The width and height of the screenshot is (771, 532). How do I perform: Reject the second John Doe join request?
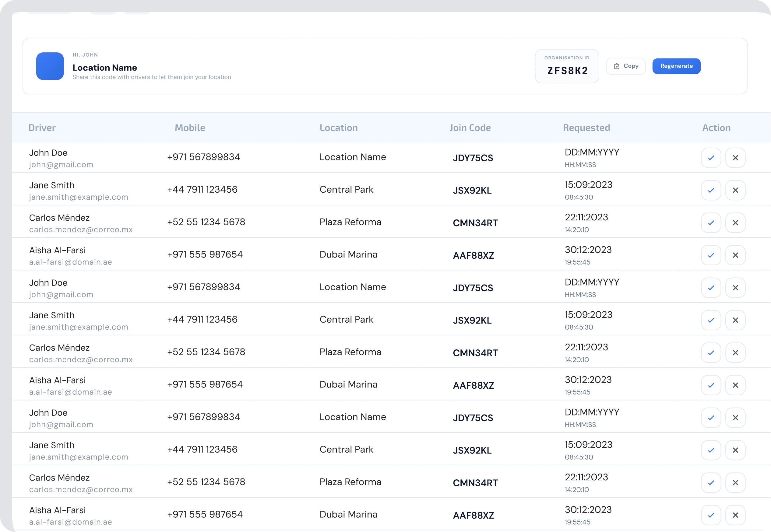pyautogui.click(x=735, y=288)
